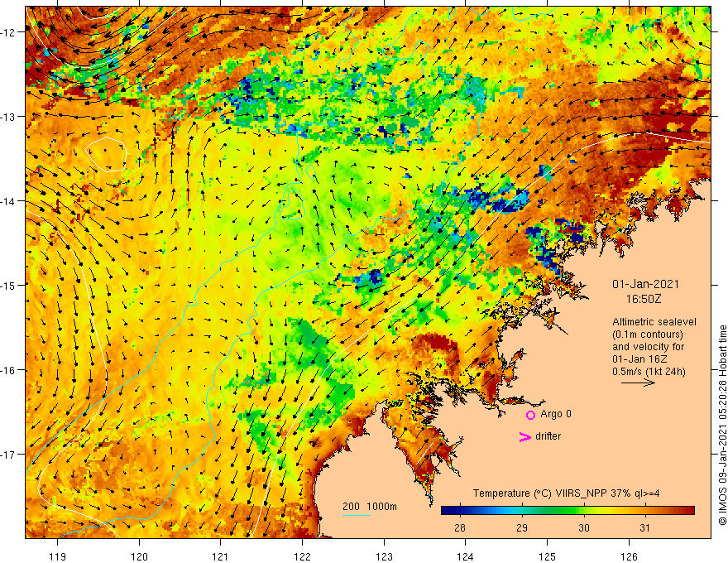This screenshot has width=728, height=563.
Task: Click longitude axis label '123'
Action: tap(384, 556)
